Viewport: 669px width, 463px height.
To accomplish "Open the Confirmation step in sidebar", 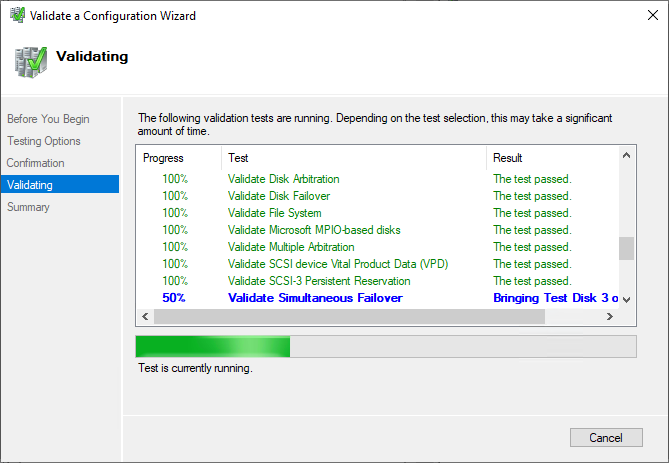I will tap(36, 163).
